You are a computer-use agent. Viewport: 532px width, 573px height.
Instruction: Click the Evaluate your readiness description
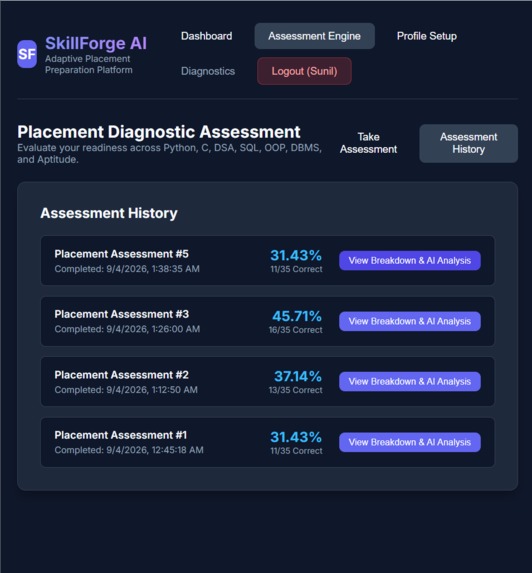coord(170,153)
